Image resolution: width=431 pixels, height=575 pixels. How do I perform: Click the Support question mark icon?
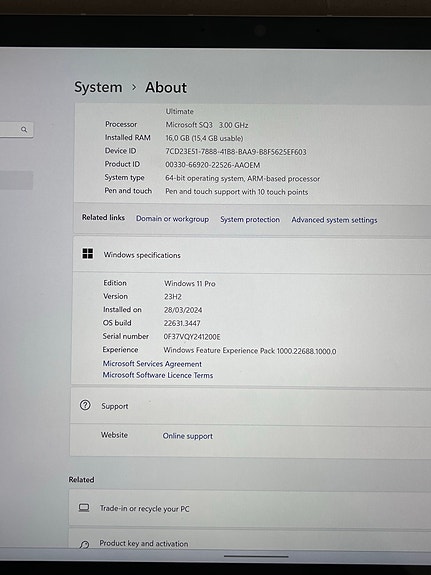click(x=85, y=405)
